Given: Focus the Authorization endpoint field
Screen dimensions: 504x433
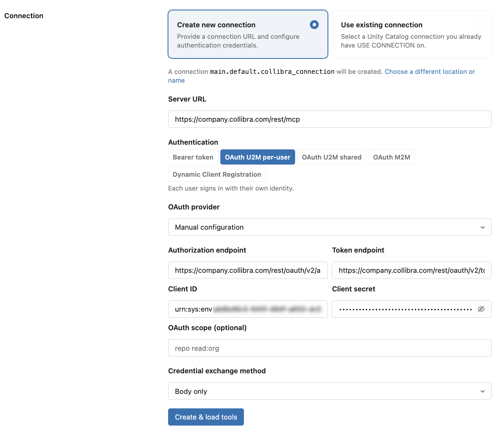Looking at the screenshot, I should click(248, 270).
